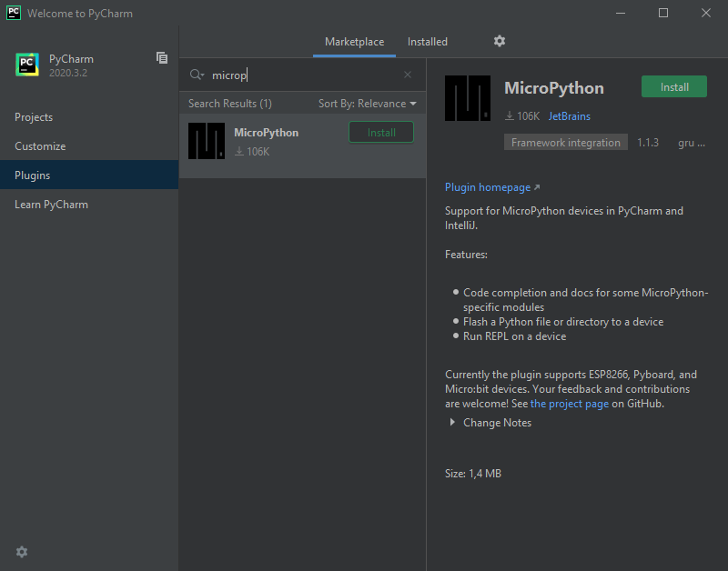Image resolution: width=728 pixels, height=571 pixels.
Task: Maximize the Welcome to PyCharm window
Action: coord(663,13)
